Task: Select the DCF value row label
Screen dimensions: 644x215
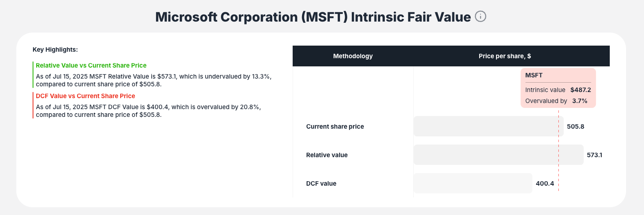Action: point(321,184)
